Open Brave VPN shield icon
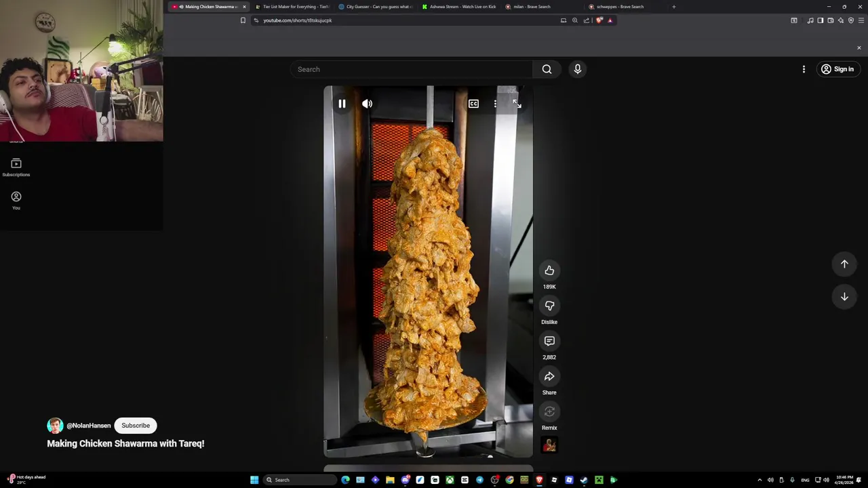Screen dimensions: 868x488 [851, 20]
